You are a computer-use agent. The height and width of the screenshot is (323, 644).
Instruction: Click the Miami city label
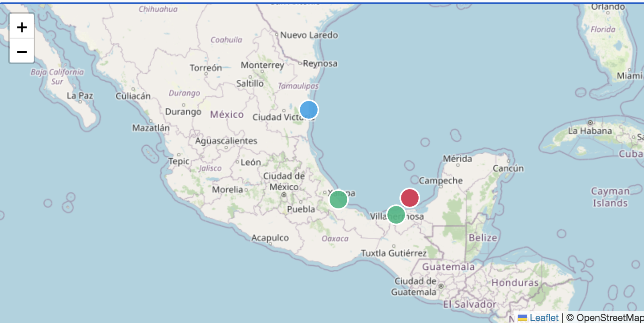[x=630, y=76]
